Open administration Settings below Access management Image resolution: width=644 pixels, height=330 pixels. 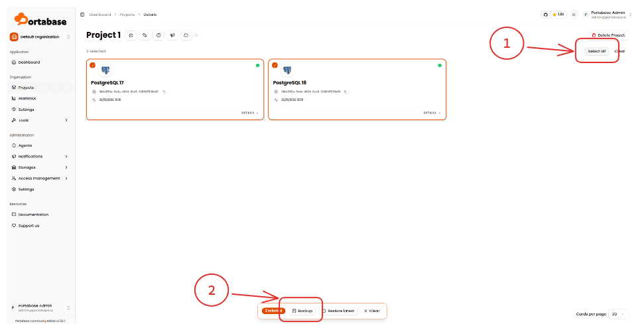point(40,189)
